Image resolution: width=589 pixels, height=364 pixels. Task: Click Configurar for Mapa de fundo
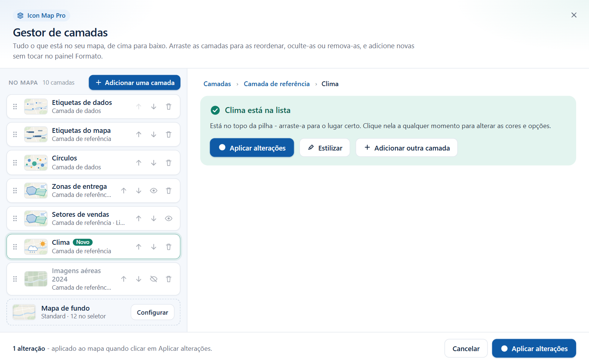(152, 312)
